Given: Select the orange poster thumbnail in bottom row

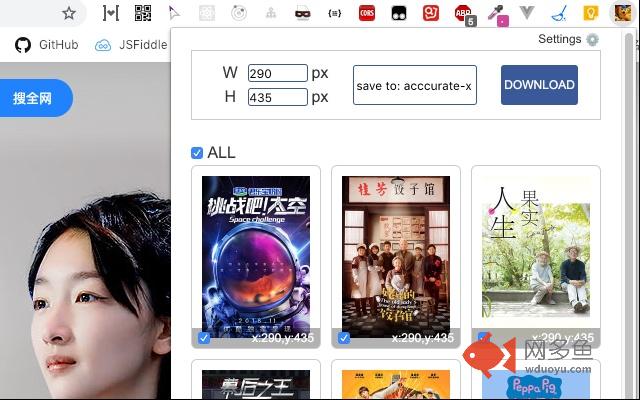Looking at the screenshot, I should point(396,384).
